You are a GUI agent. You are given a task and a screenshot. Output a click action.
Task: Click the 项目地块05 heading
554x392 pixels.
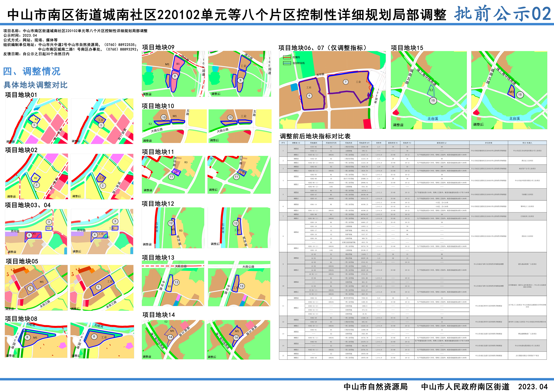22,261
